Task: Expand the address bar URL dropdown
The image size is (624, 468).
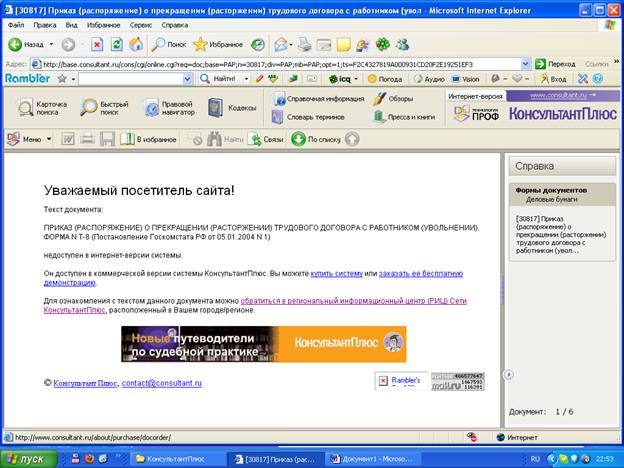Action: pyautogui.click(x=527, y=63)
